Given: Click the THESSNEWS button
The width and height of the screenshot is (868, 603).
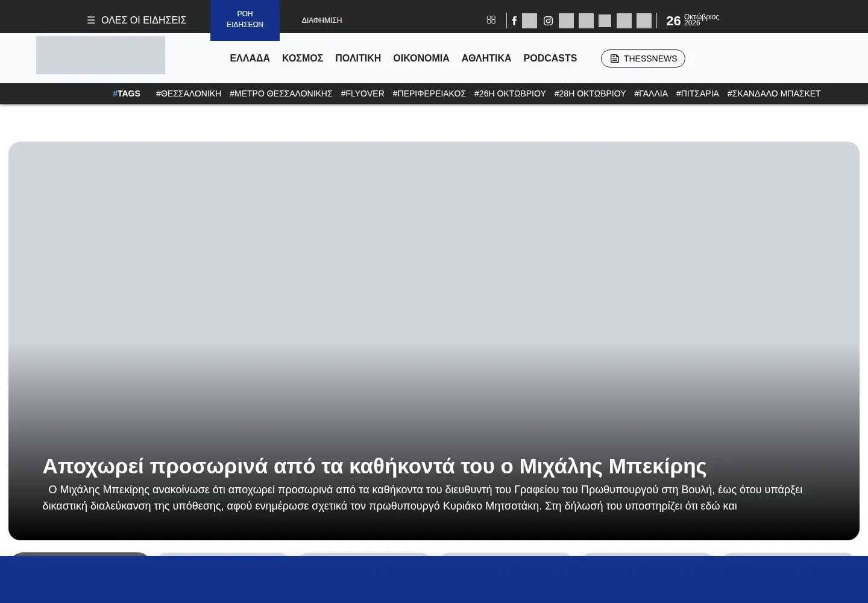Looking at the screenshot, I should click(643, 58).
